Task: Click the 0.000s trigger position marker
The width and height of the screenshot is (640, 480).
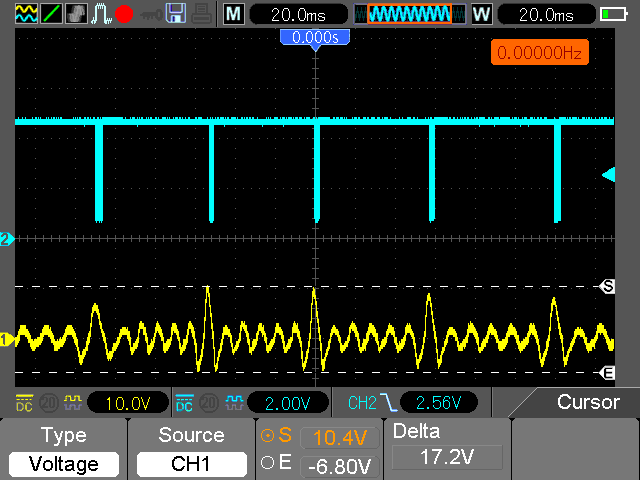Action: (x=315, y=38)
